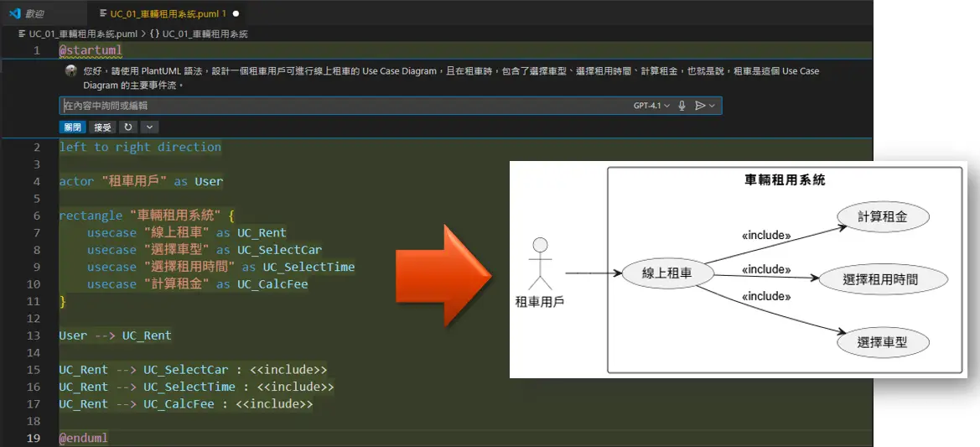Image resolution: width=980 pixels, height=447 pixels.
Task: Send the inline chat message arrow
Action: 700,106
